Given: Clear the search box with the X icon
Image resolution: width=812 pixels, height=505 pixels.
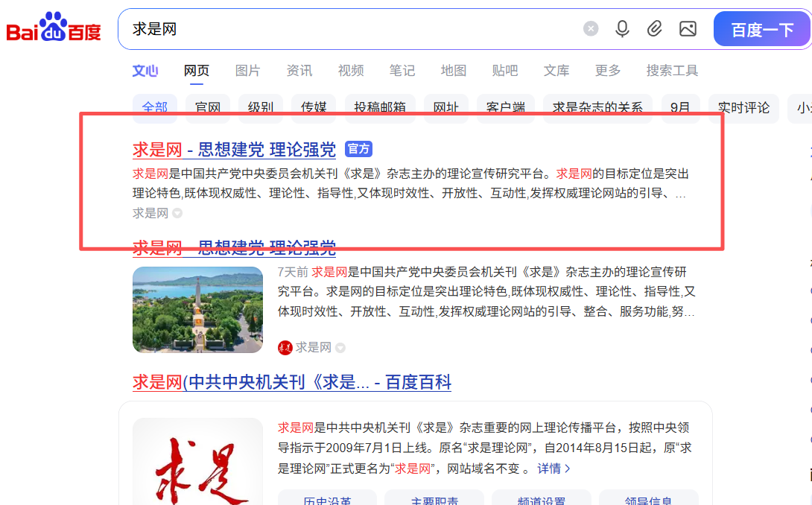Looking at the screenshot, I should tap(591, 28).
